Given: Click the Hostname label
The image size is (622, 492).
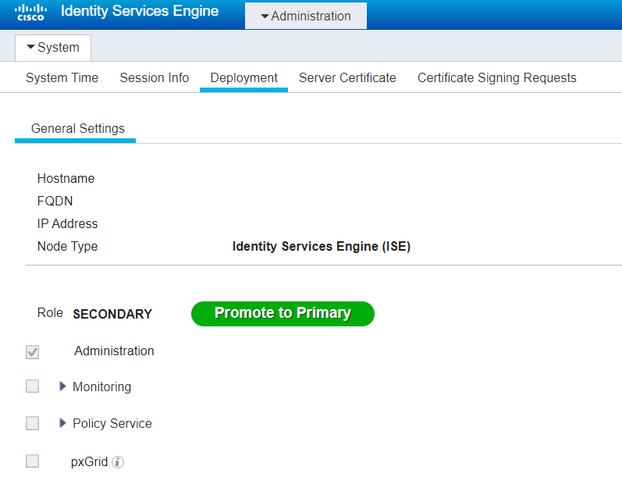Looking at the screenshot, I should coord(66,179).
